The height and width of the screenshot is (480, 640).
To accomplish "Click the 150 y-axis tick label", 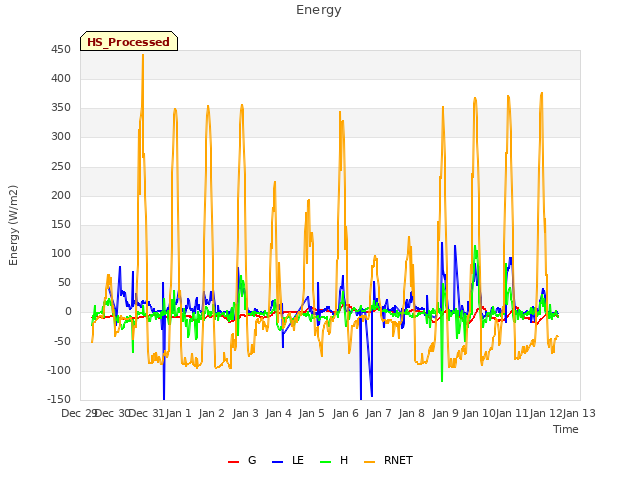I will (61, 224).
